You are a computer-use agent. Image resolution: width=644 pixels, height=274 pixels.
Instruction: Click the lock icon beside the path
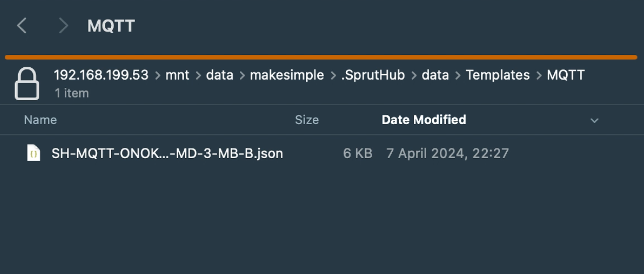pos(27,83)
